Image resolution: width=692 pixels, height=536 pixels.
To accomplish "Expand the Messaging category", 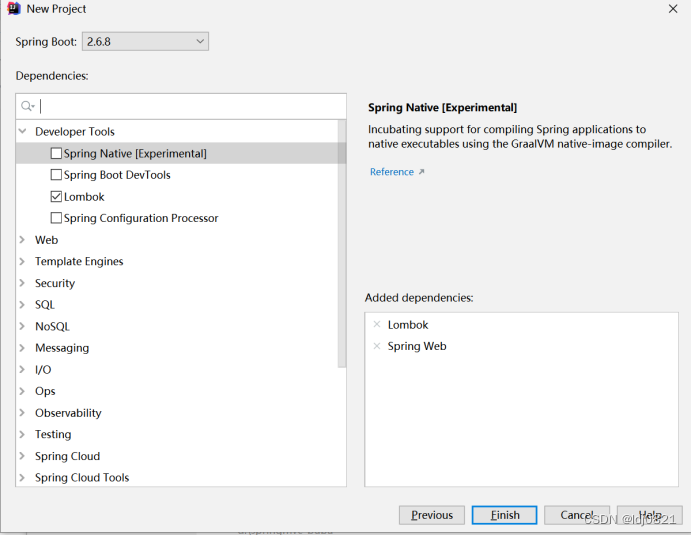I will tap(23, 348).
